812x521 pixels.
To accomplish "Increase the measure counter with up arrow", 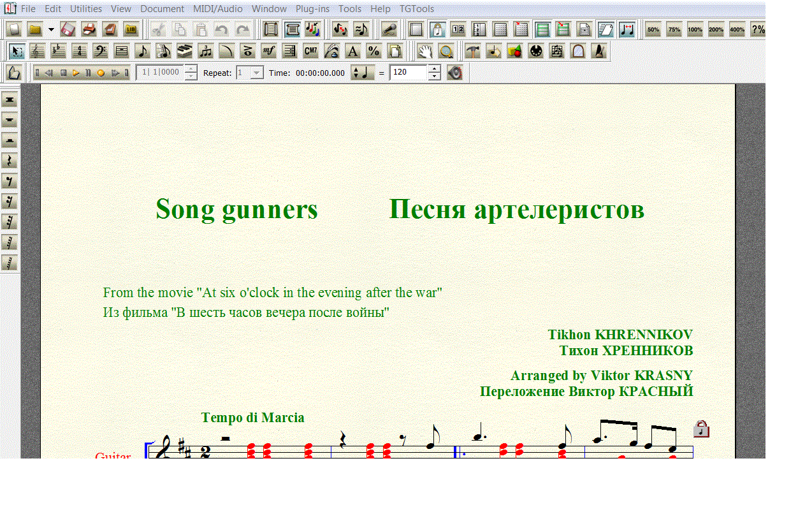I will (191, 69).
